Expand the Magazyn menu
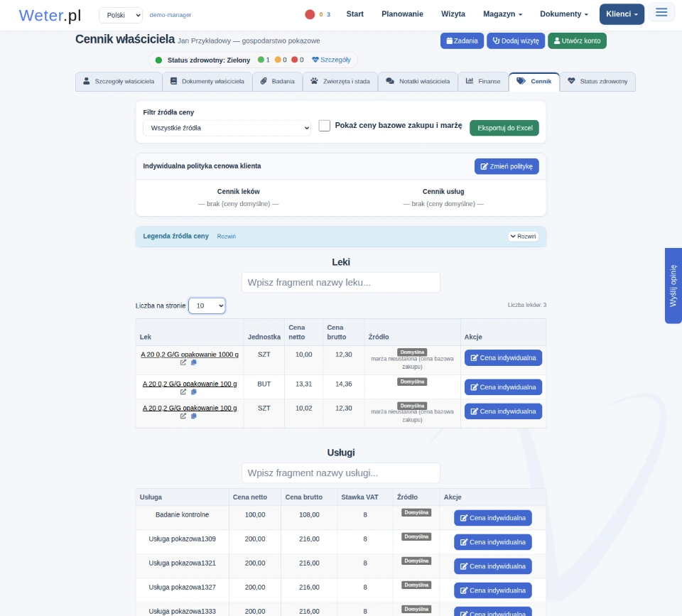Viewport: 682px width, 616px height. (502, 14)
